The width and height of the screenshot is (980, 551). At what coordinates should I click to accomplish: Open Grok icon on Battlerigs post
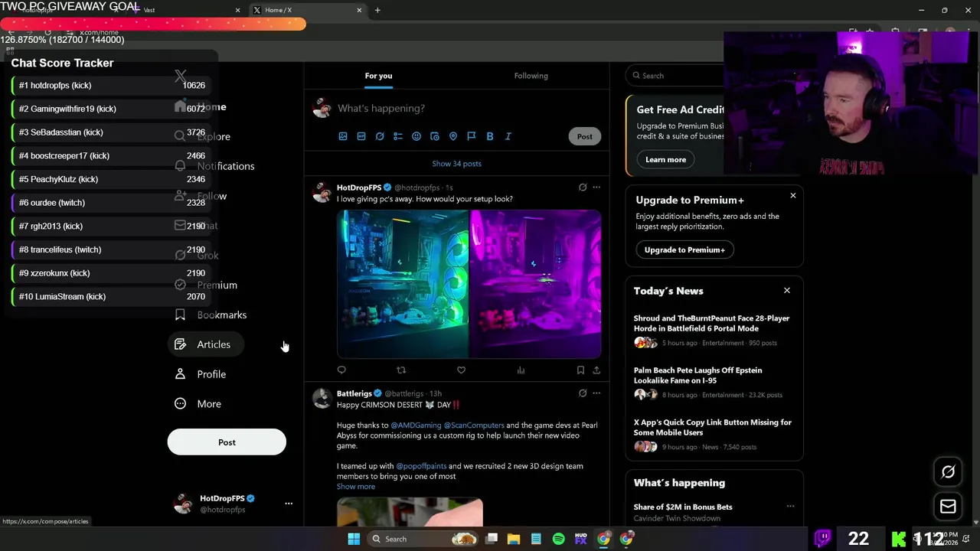583,393
